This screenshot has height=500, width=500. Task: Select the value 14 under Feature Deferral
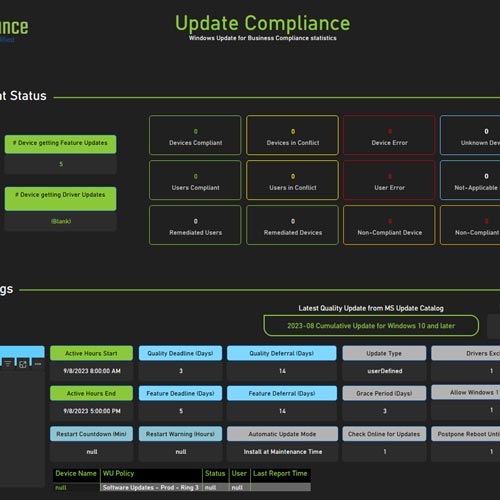point(282,411)
